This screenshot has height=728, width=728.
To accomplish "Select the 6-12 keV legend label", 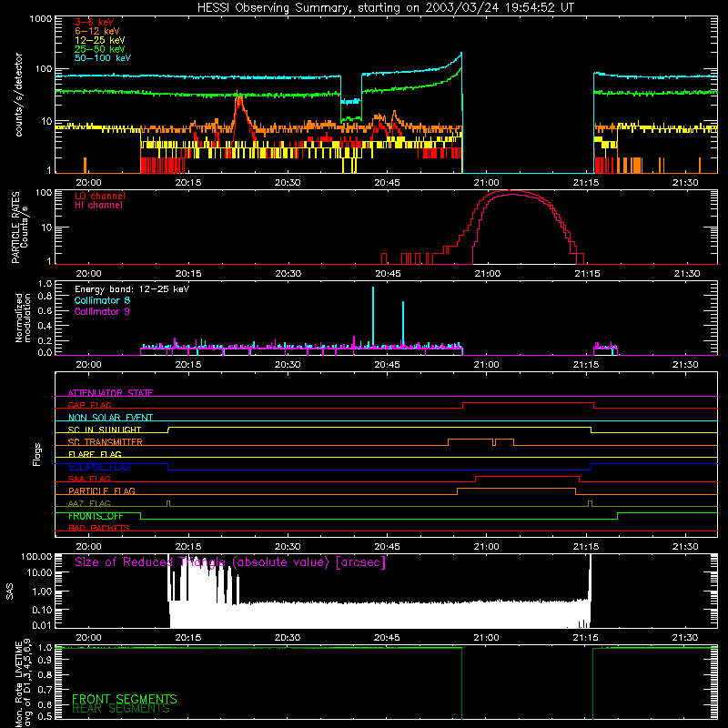I will [97, 31].
